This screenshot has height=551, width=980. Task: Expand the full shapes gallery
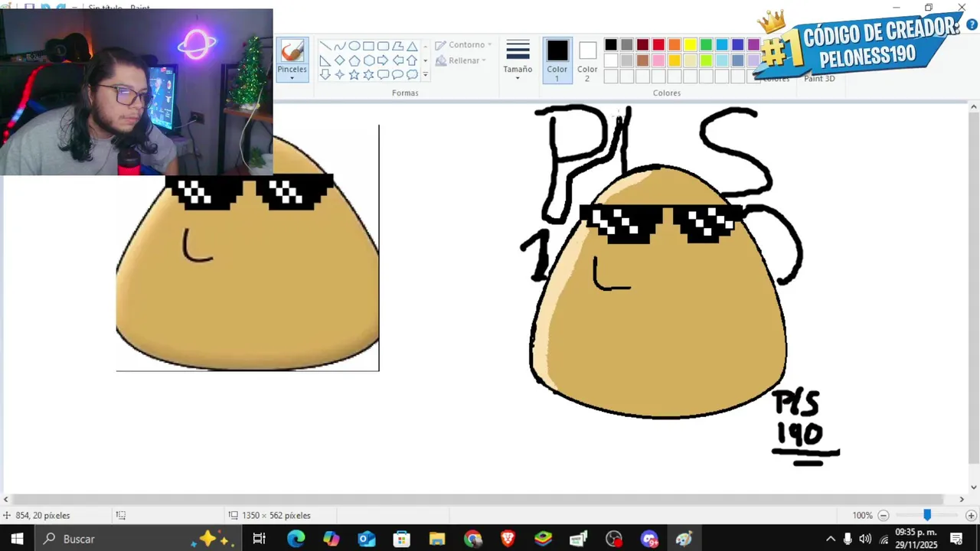[425, 75]
